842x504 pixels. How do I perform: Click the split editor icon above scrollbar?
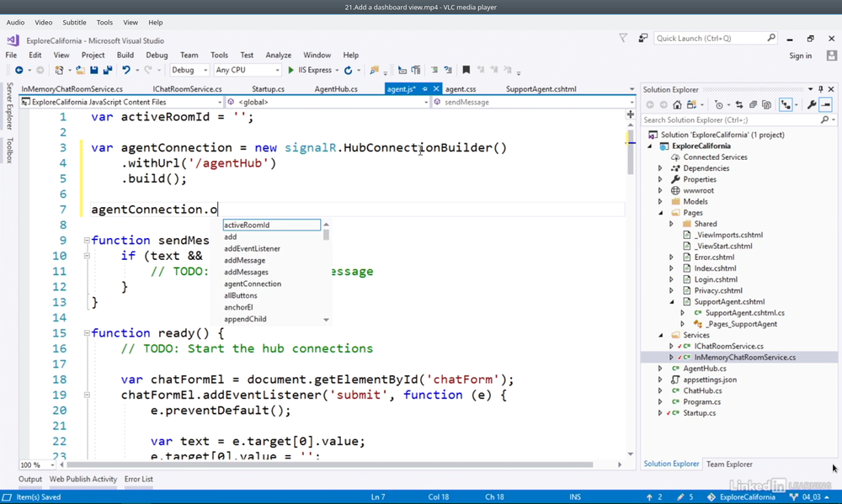[x=631, y=114]
